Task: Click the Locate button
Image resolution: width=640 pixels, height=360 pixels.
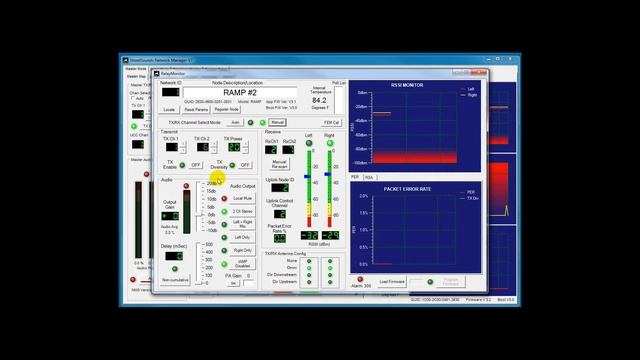Action: (169, 109)
